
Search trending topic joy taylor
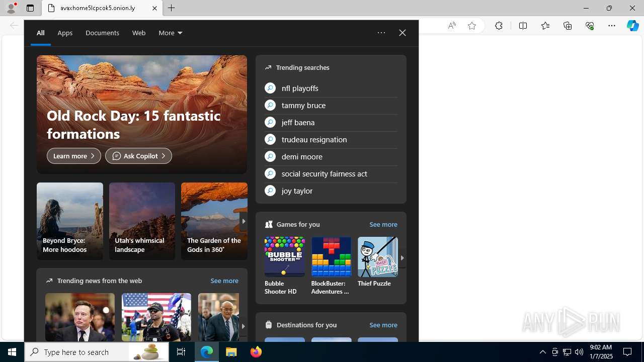(x=331, y=191)
